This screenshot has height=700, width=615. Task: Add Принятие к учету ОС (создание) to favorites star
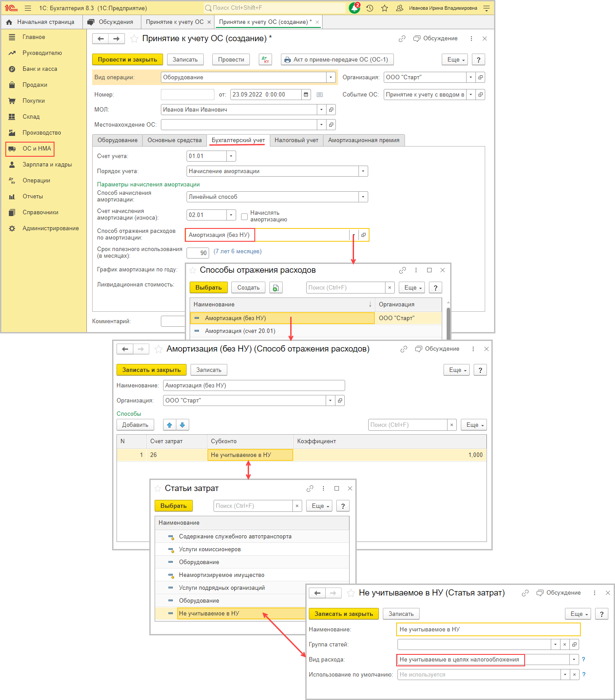click(x=134, y=39)
